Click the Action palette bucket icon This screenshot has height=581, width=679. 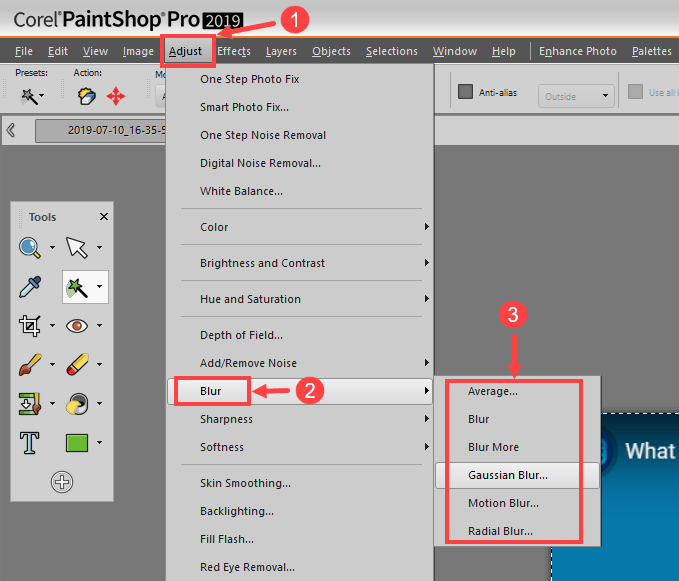pyautogui.click(x=87, y=96)
